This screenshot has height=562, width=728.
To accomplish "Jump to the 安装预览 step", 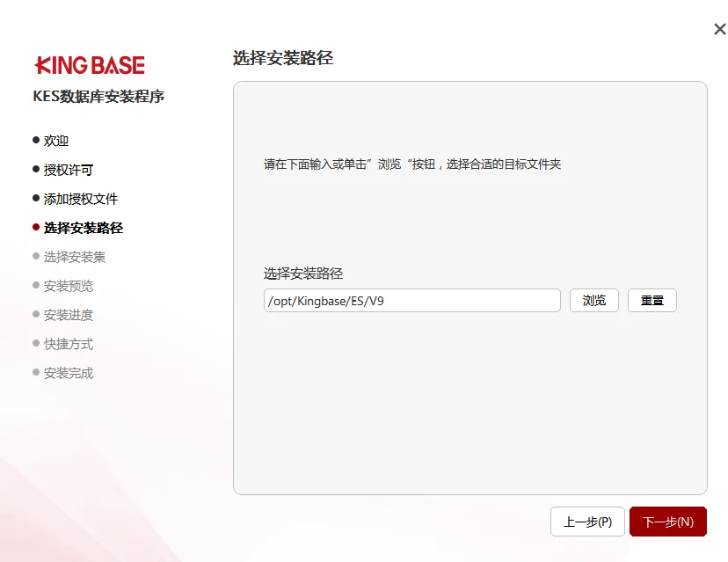I will point(69,286).
